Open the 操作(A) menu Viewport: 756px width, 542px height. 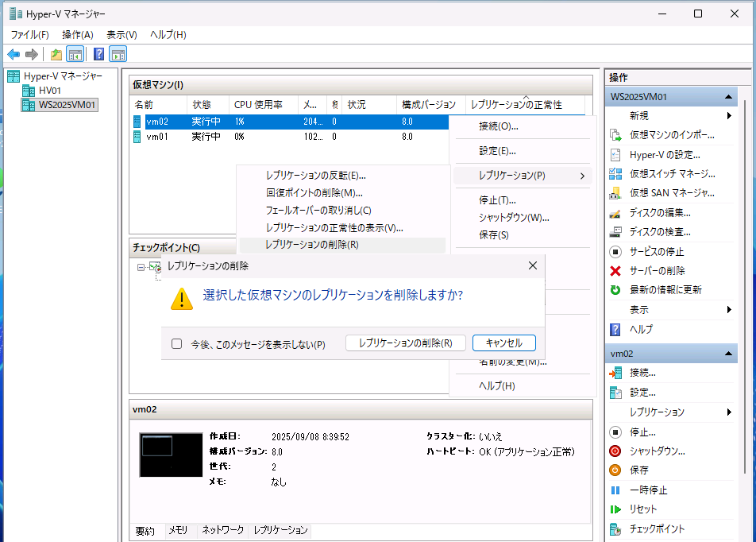[x=76, y=34]
